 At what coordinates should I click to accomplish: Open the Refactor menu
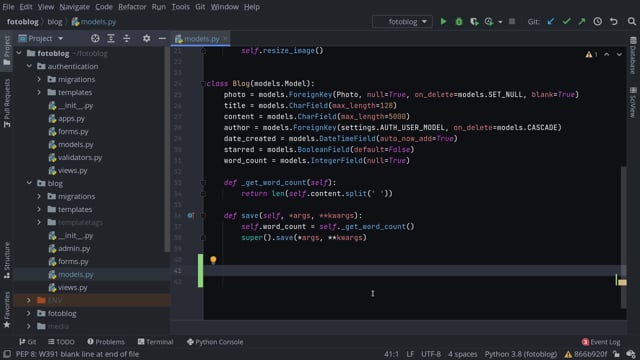point(132,7)
